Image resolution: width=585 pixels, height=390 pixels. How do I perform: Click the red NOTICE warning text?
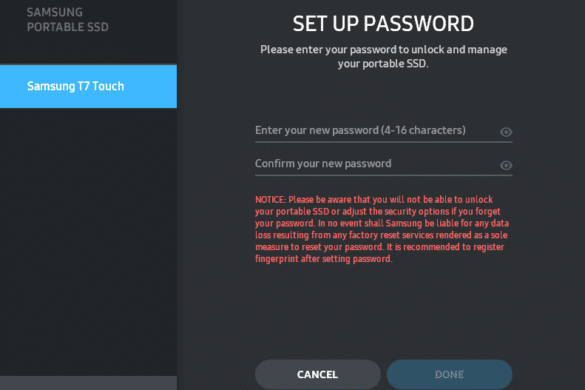pyautogui.click(x=382, y=229)
